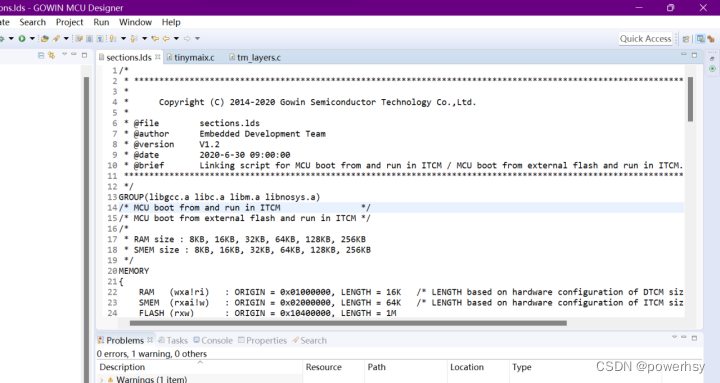The image size is (720, 383).
Task: Click the MEMORY keyword on line 20
Action: click(x=134, y=271)
